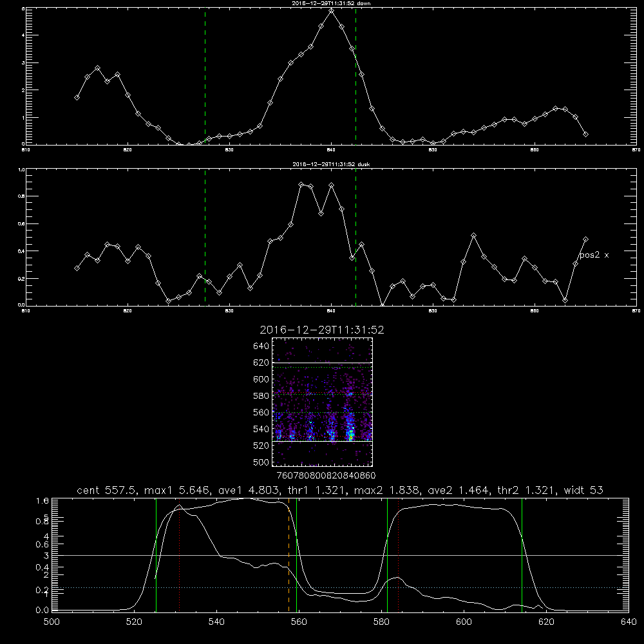Click the 580 label on bottom plot x-axis

point(381,622)
